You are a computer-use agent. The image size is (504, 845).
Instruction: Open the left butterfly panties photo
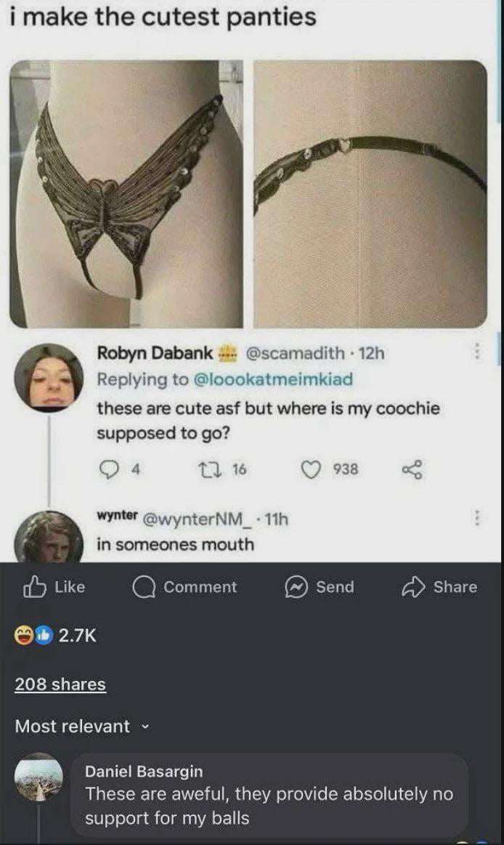tap(123, 193)
